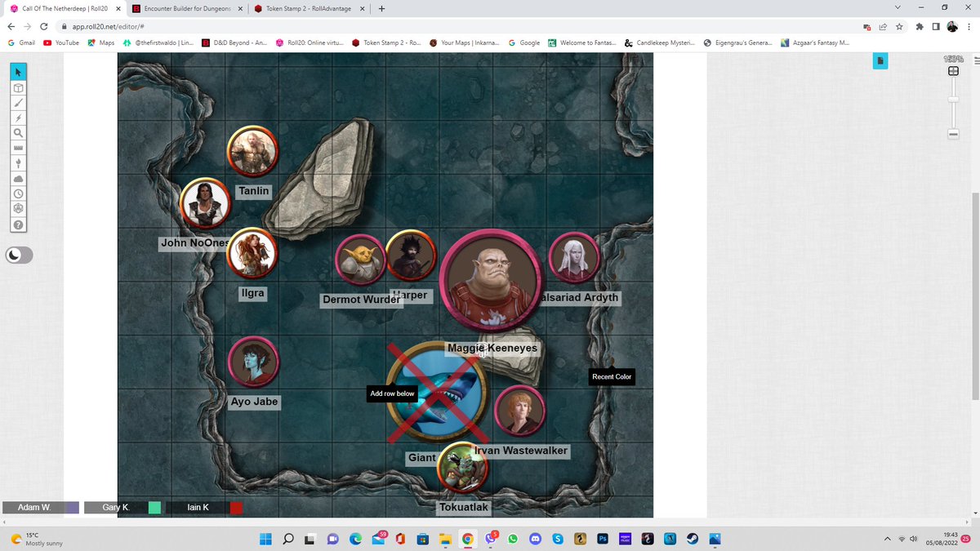Open the Discord taskbar app

tap(535, 539)
